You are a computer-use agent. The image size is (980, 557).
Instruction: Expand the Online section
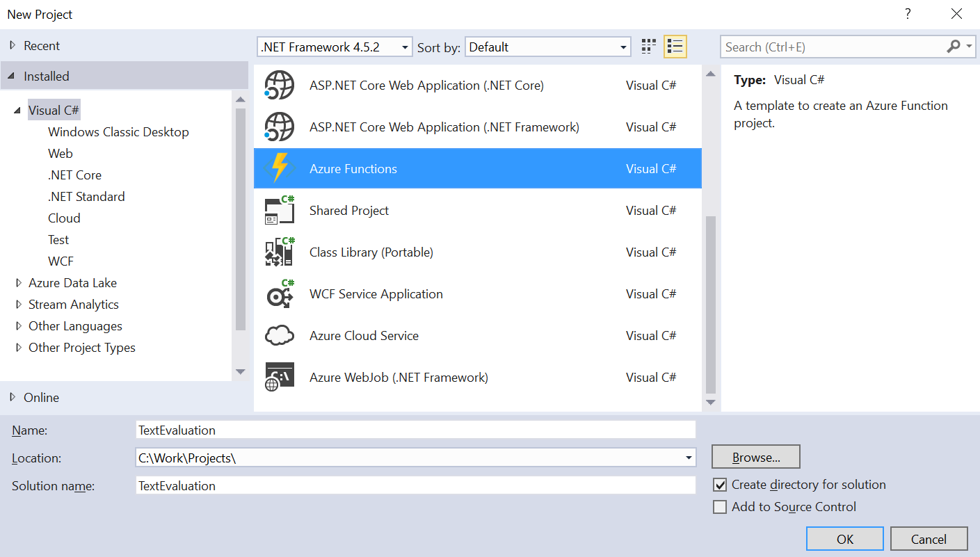(x=13, y=397)
